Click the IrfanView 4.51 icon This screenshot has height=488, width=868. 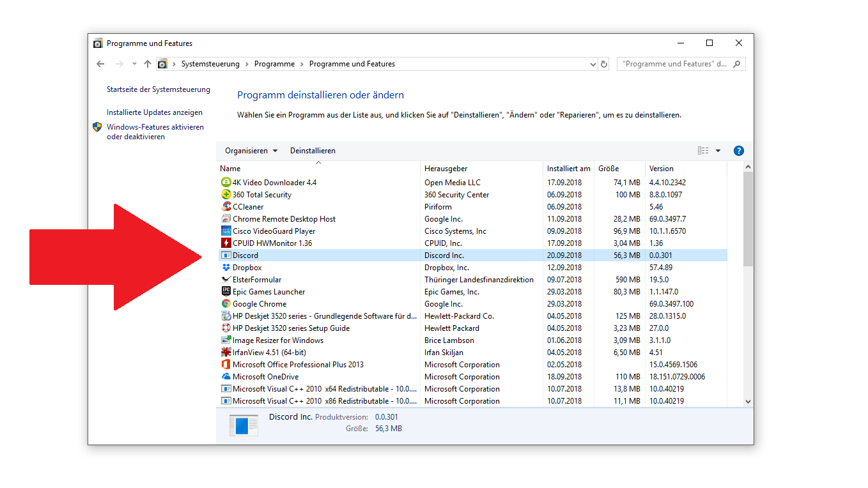click(226, 353)
